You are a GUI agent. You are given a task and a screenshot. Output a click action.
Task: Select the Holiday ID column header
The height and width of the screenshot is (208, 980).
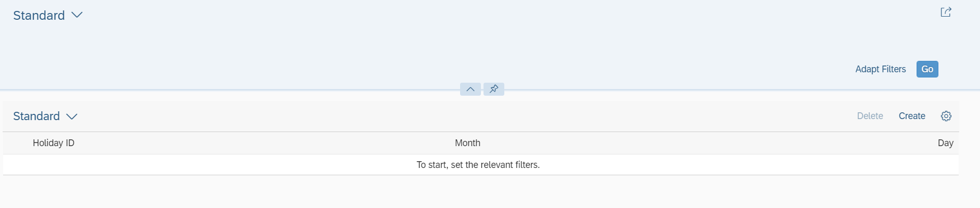(x=54, y=143)
